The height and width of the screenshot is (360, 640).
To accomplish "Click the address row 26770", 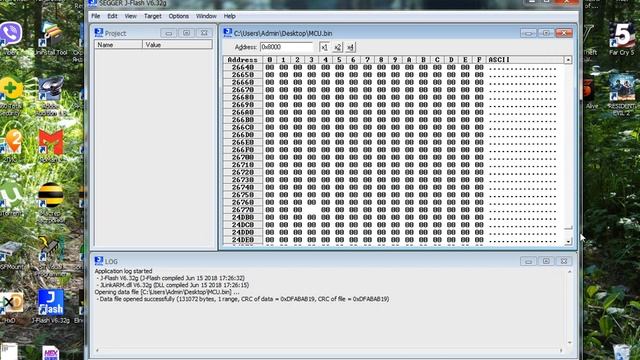I will tap(243, 210).
